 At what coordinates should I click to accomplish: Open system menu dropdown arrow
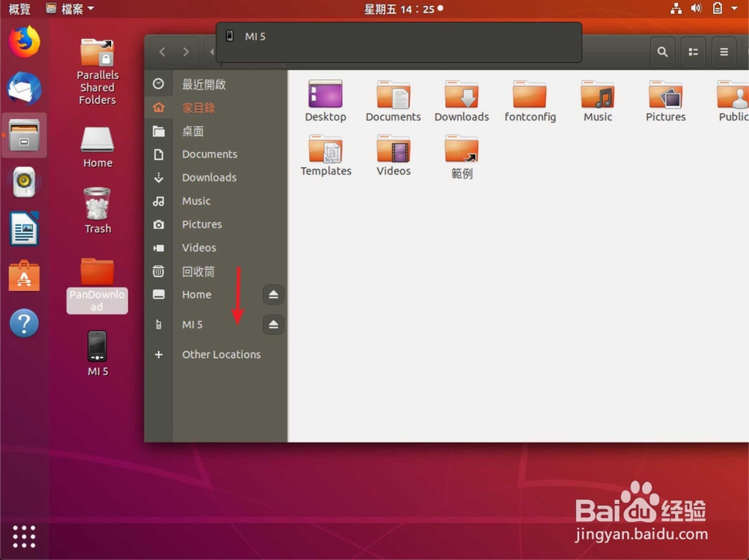point(734,8)
